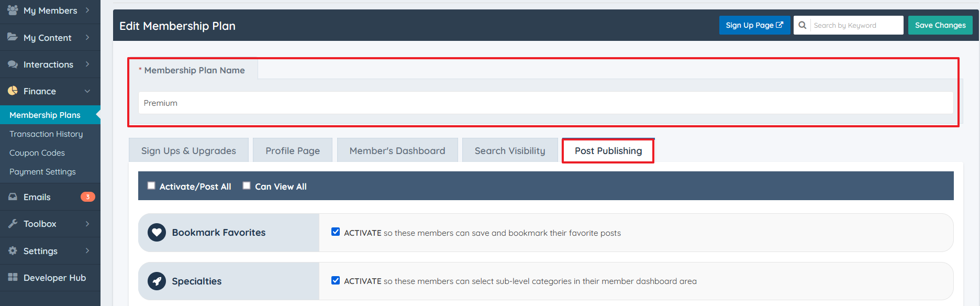
Task: Click the search magnifier icon
Action: pyautogui.click(x=802, y=25)
